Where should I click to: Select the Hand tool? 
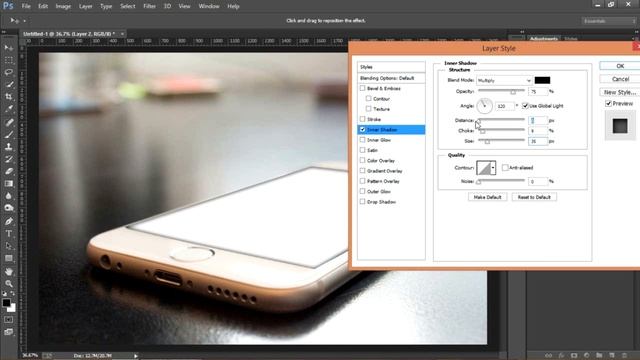pyautogui.click(x=9, y=271)
